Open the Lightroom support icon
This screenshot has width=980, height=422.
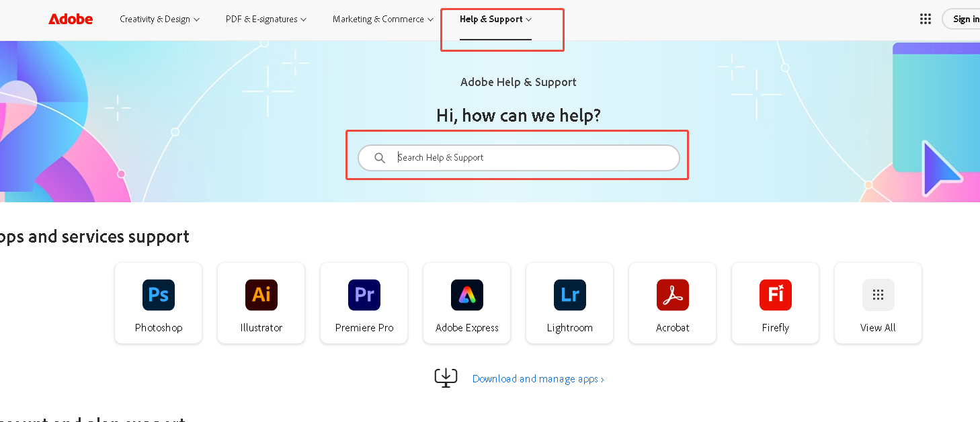click(570, 295)
